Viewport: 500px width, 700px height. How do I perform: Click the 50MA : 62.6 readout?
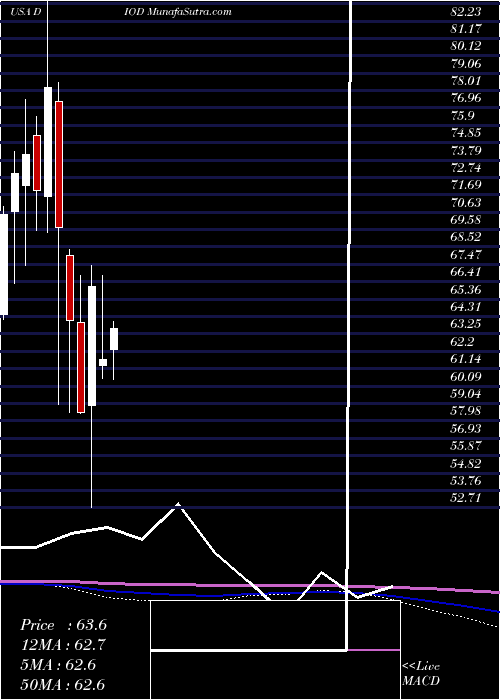click(x=62, y=685)
